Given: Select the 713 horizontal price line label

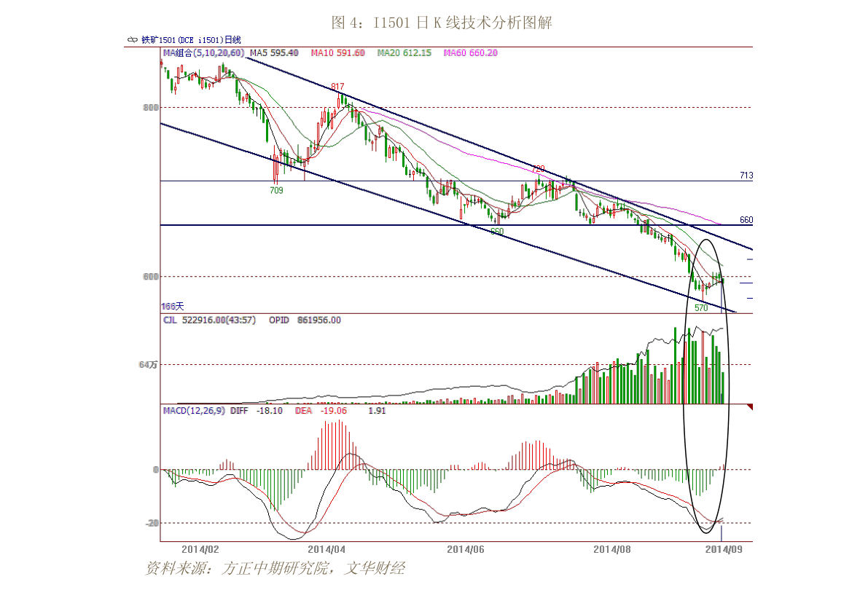Looking at the screenshot, I should coord(746,176).
